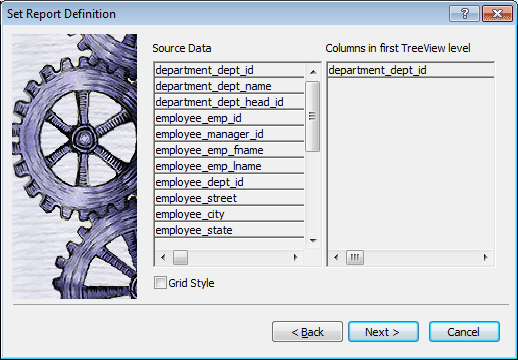The height and width of the screenshot is (360, 518).
Task: Click Source Data scroll up arrow
Action: point(313,72)
